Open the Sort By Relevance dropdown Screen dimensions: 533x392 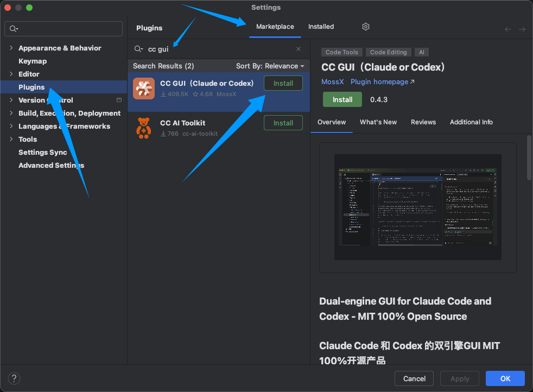tap(270, 66)
